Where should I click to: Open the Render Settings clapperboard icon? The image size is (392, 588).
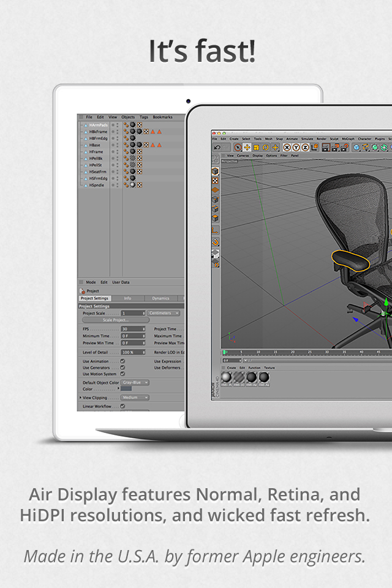[x=344, y=148]
